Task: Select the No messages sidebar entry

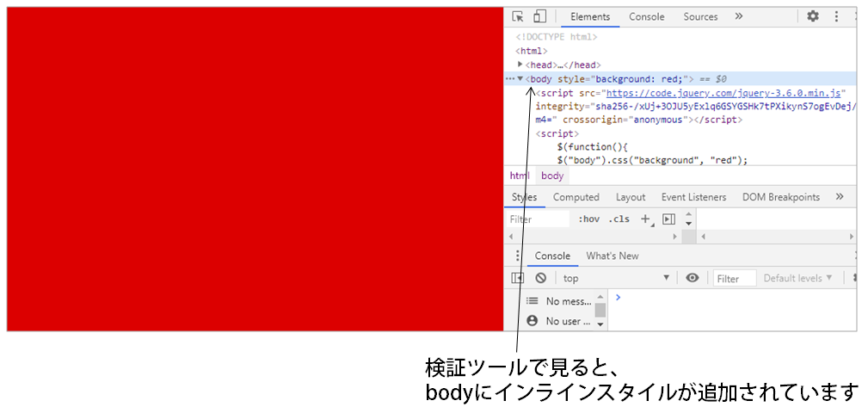Action: 559,301
